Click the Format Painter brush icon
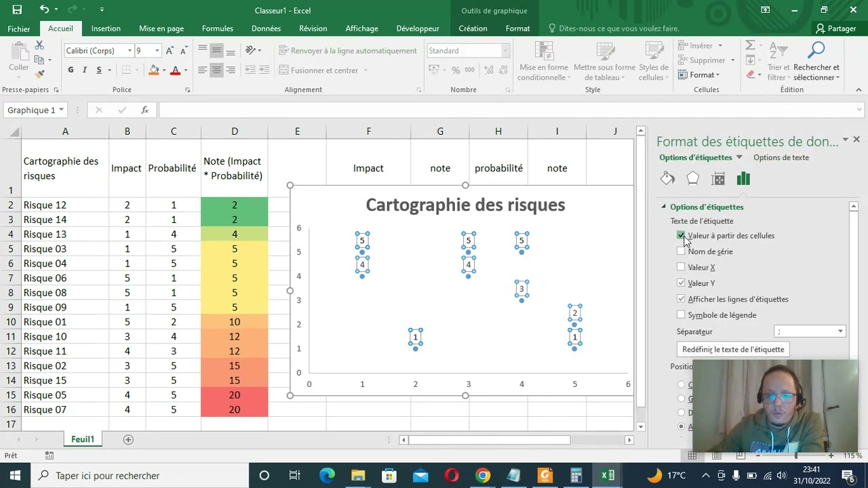The height and width of the screenshot is (488, 868). pyautogui.click(x=39, y=73)
